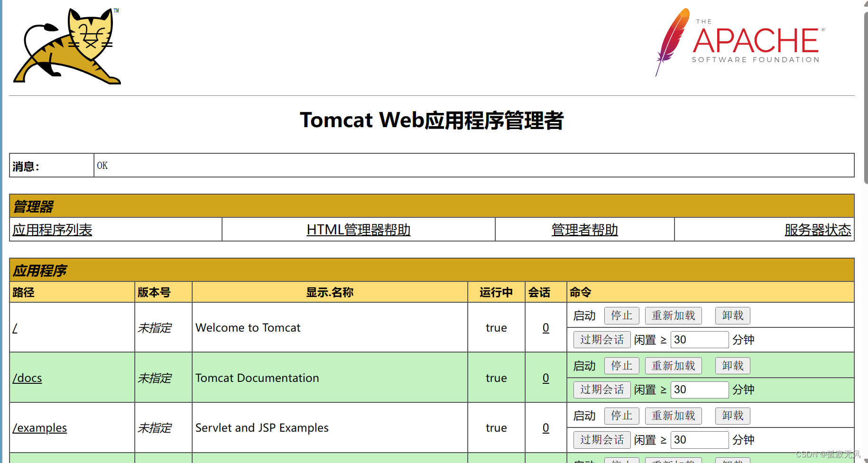Undeploy the /examples application with 卸载
The height and width of the screenshot is (463, 868).
[x=732, y=416]
